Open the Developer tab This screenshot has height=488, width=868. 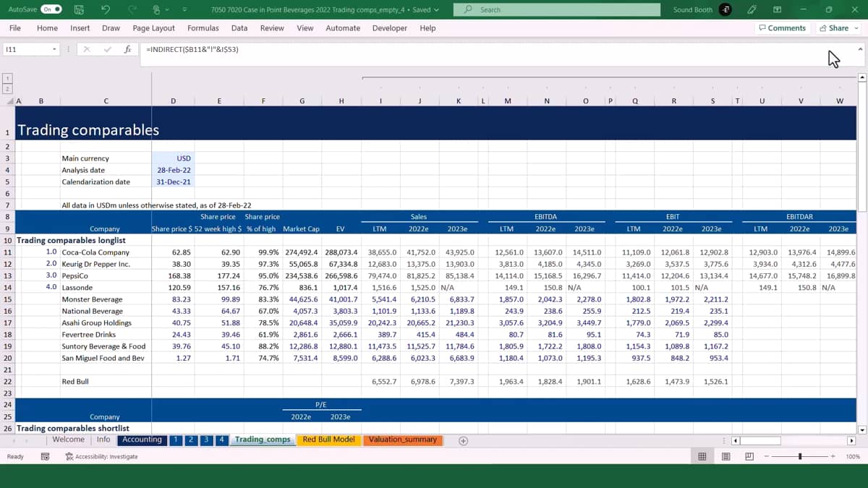pos(390,28)
